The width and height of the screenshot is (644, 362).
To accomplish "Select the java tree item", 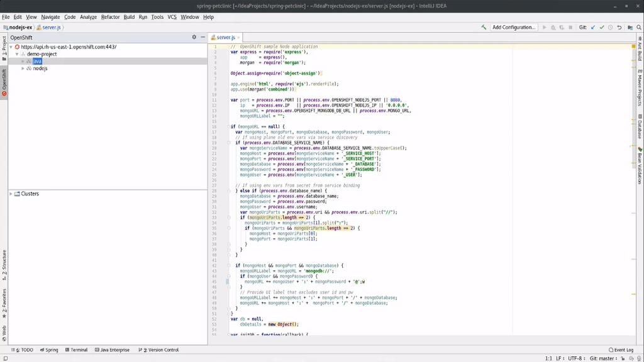I will pos(37,61).
